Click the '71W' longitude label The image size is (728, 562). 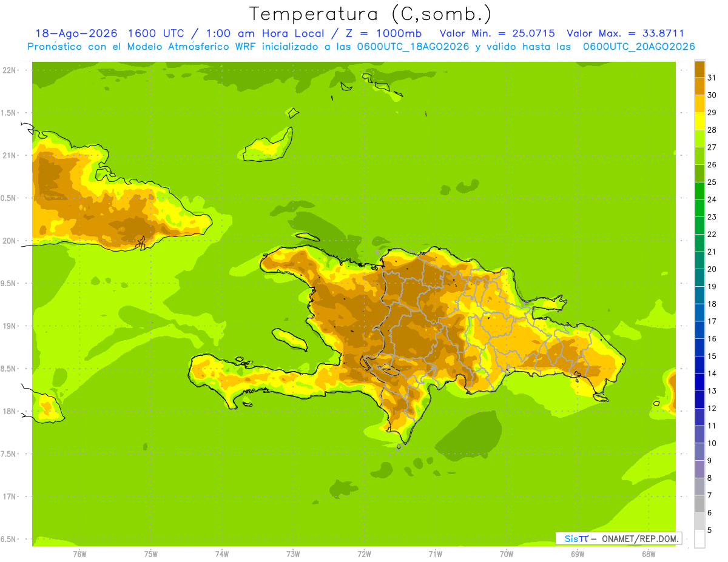(x=435, y=554)
